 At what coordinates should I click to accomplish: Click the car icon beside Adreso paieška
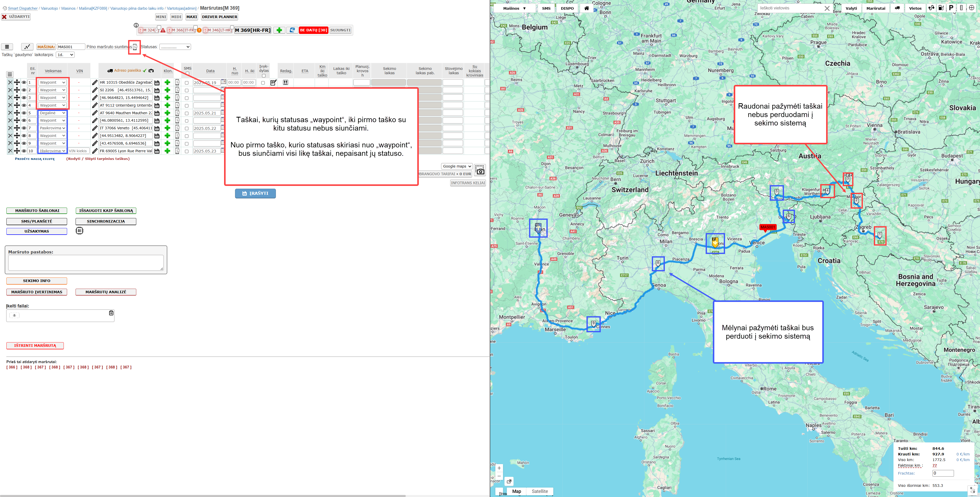pyautogui.click(x=151, y=71)
